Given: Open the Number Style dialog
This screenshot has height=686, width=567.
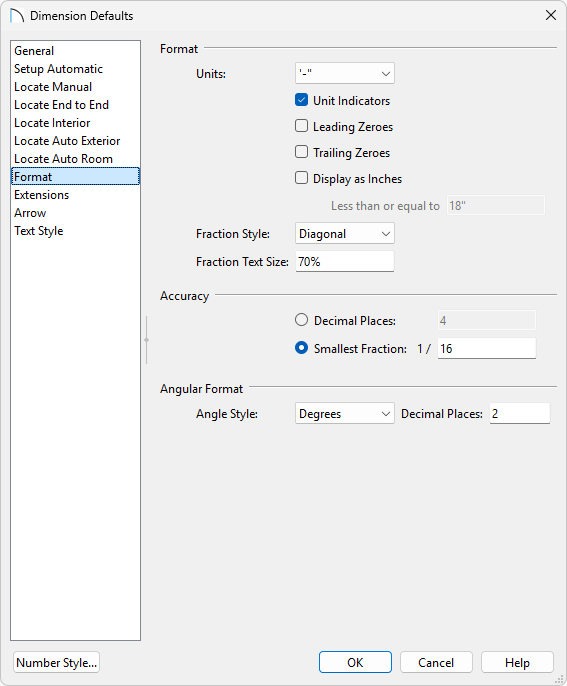Looking at the screenshot, I should [x=56, y=662].
